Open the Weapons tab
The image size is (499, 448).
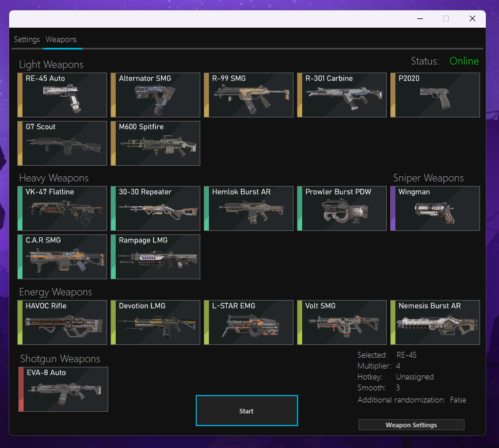(61, 40)
